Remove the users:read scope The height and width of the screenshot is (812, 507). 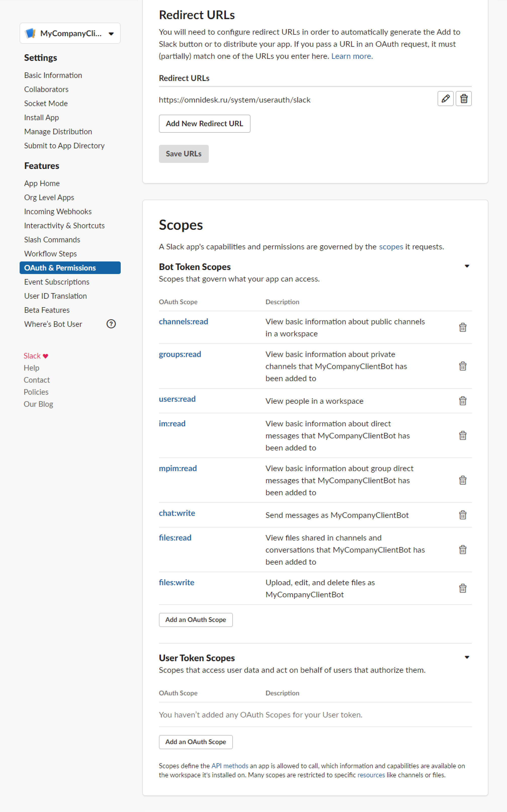click(x=462, y=401)
